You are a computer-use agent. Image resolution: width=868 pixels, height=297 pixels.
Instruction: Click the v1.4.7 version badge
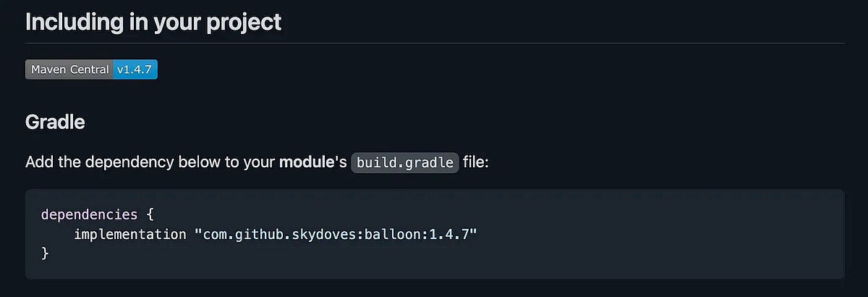pos(135,70)
